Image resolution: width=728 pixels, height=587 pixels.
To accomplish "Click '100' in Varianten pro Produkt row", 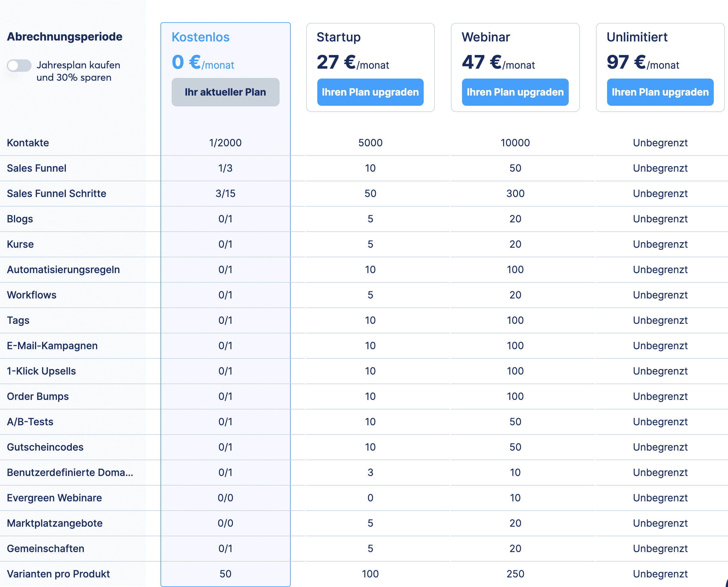I will (370, 574).
